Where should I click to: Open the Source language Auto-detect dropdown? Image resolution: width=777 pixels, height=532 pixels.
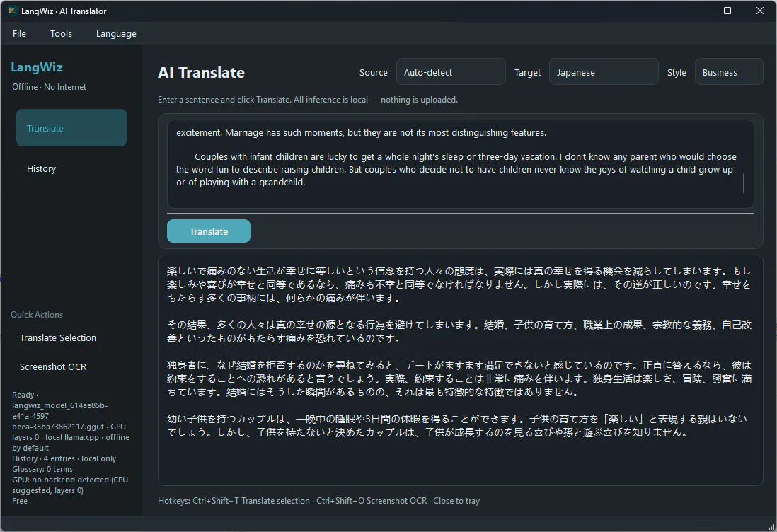(451, 72)
